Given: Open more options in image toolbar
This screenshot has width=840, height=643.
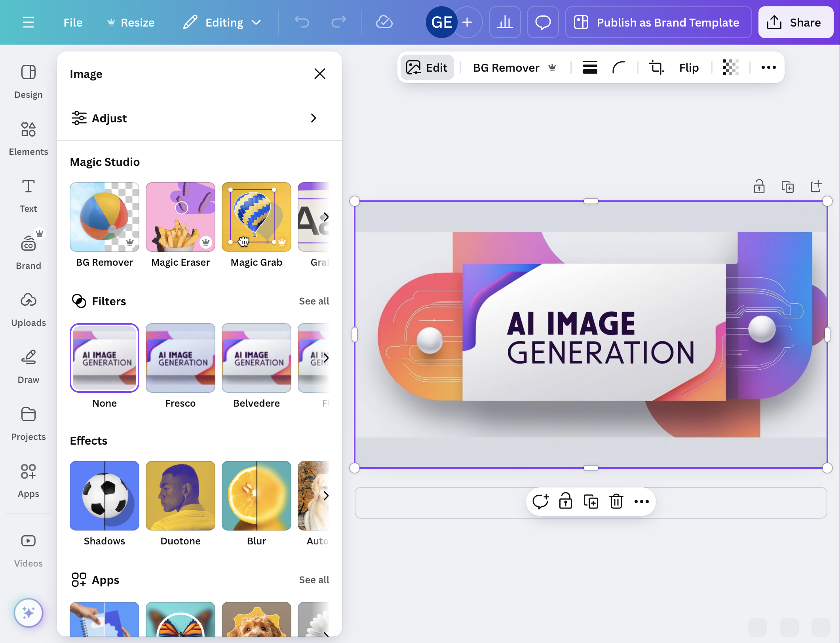Looking at the screenshot, I should click(768, 68).
